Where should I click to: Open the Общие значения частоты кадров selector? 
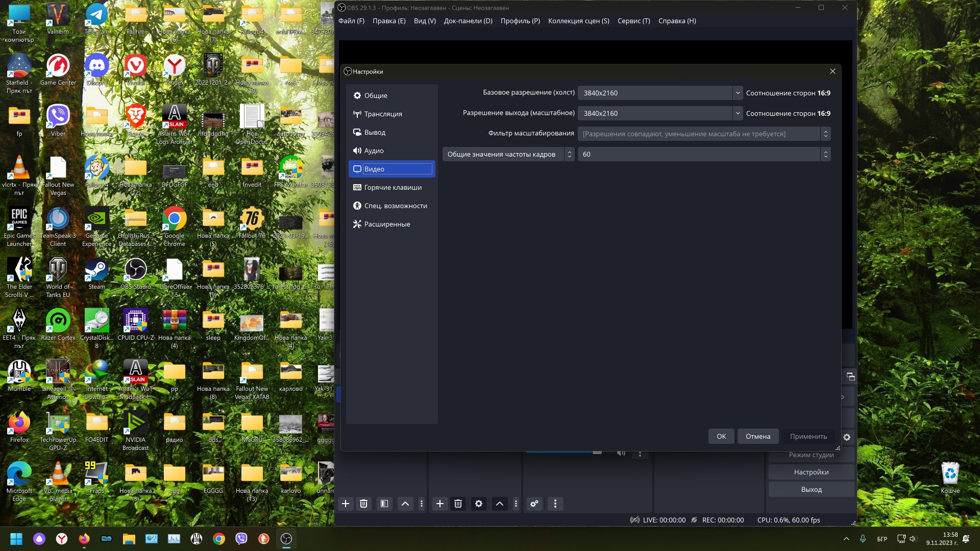coord(508,154)
